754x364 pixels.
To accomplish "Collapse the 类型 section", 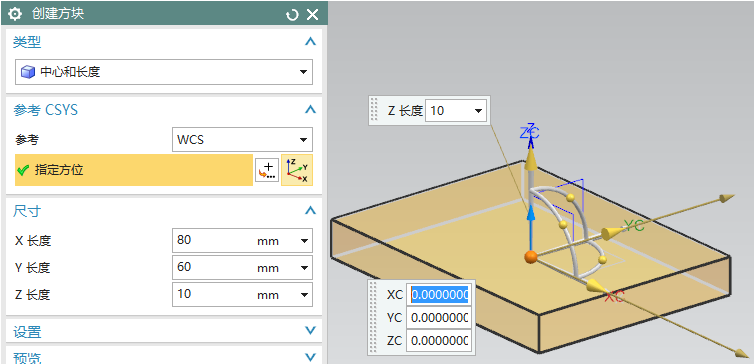I will (x=311, y=42).
